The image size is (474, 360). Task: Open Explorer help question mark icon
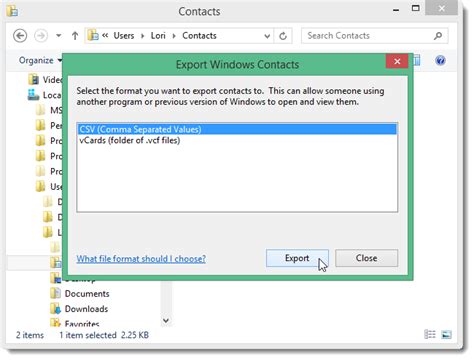pyautogui.click(x=440, y=61)
